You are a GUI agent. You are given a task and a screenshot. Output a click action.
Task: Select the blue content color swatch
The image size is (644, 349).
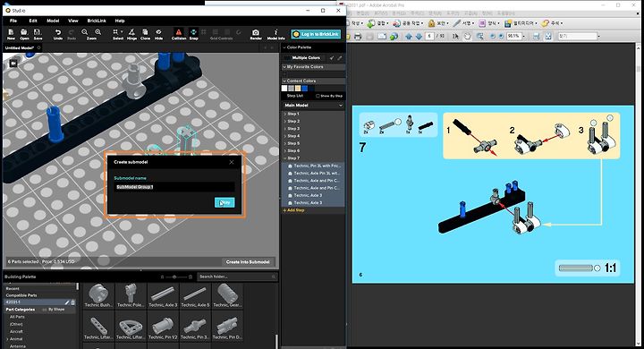coord(304,89)
